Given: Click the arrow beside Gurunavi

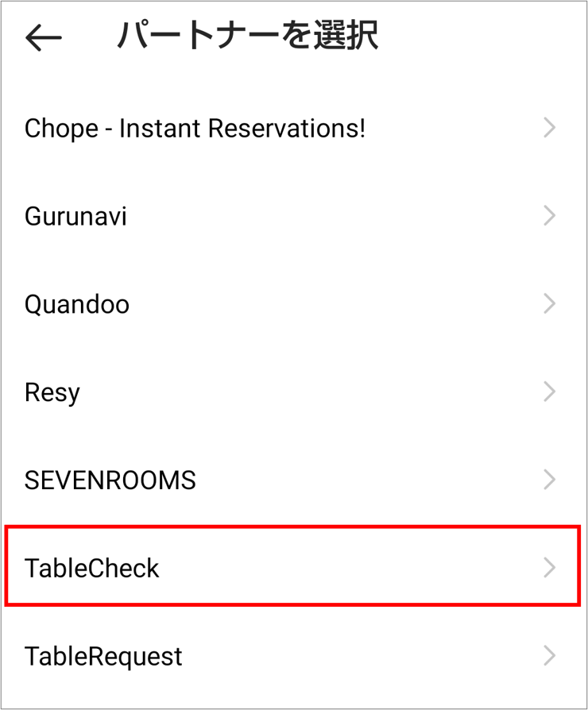Looking at the screenshot, I should [549, 216].
